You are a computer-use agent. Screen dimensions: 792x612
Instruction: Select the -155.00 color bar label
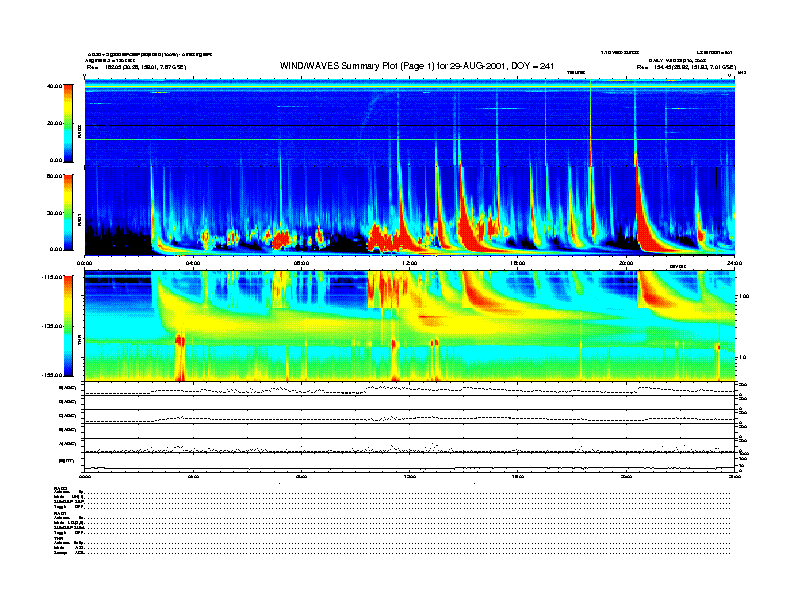point(52,375)
